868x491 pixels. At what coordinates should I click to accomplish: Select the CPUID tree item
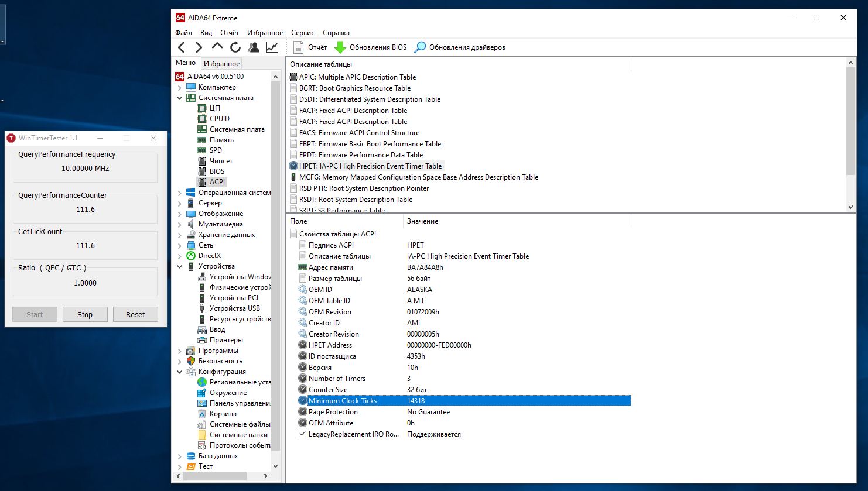click(x=219, y=119)
